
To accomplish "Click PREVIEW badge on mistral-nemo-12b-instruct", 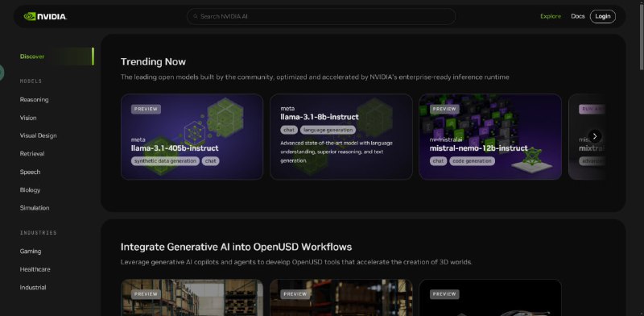I will tap(444, 109).
